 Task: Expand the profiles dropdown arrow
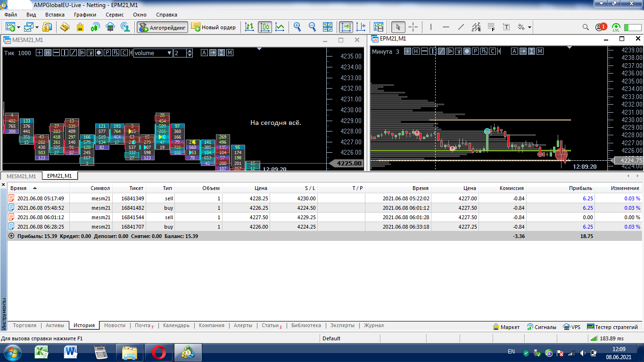(36, 27)
